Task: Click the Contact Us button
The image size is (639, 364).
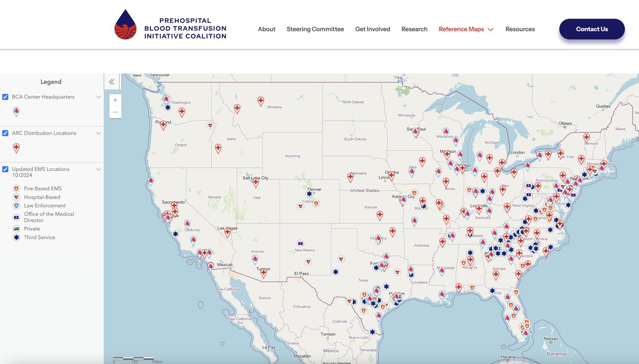Action: tap(592, 29)
